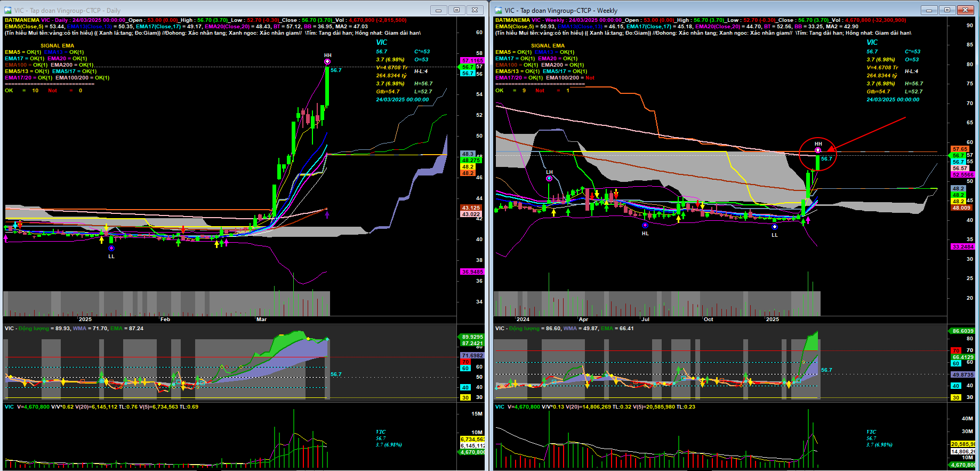Click the 86.6039 momentum value label in Weekly
Viewport: 980px width, 471px height.
(x=962, y=331)
